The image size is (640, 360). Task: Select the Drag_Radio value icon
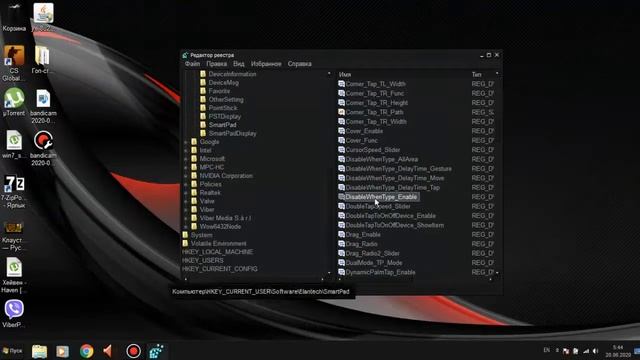click(x=342, y=244)
